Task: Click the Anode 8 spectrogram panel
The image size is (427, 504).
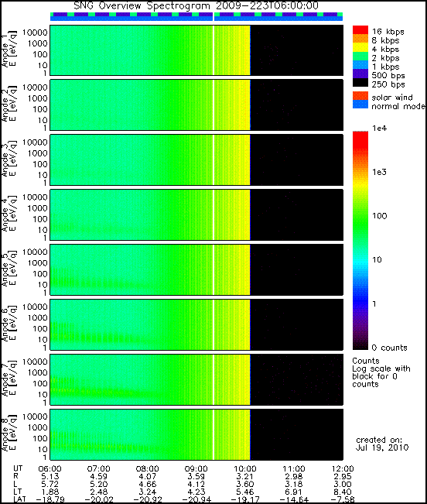Action: (x=196, y=434)
